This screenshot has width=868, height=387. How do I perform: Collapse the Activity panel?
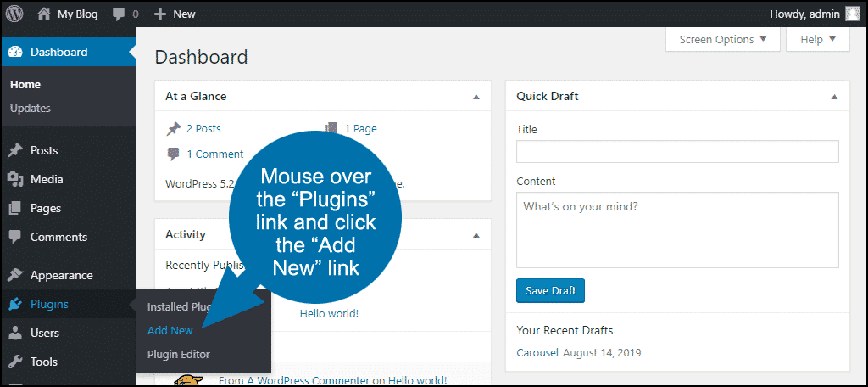[476, 234]
